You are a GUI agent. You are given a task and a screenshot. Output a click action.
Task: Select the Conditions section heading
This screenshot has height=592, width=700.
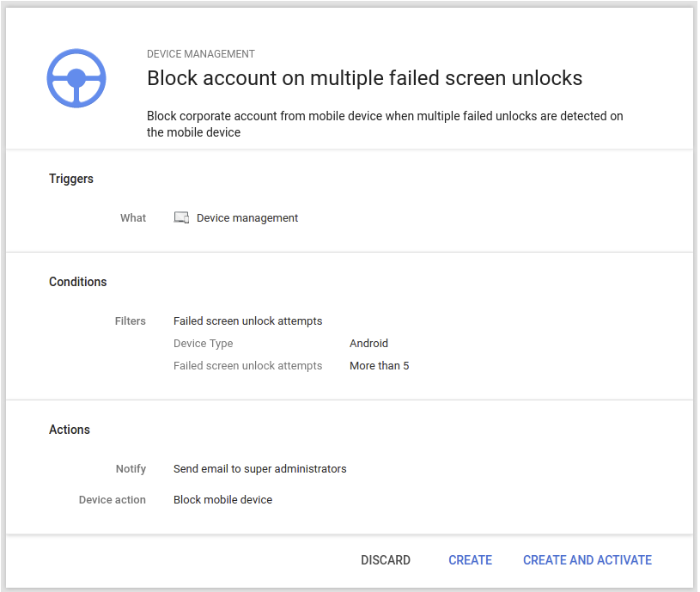78,282
